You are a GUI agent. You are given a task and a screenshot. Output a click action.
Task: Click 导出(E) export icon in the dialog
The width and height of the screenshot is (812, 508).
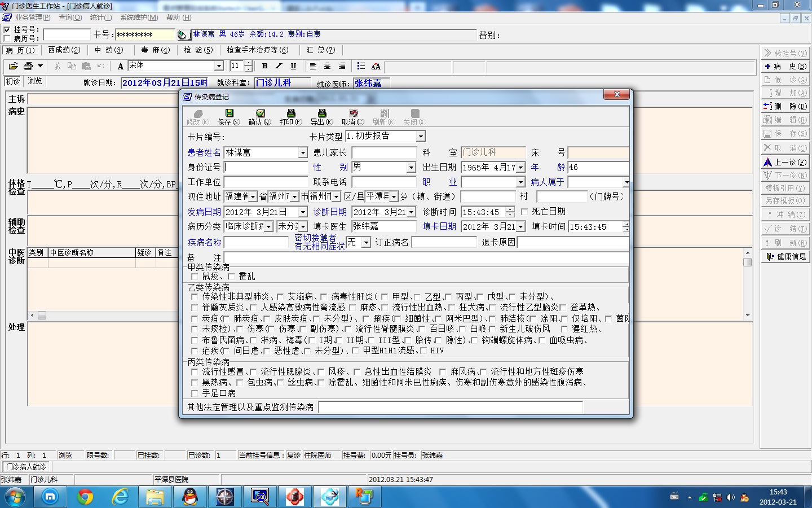coord(322,117)
